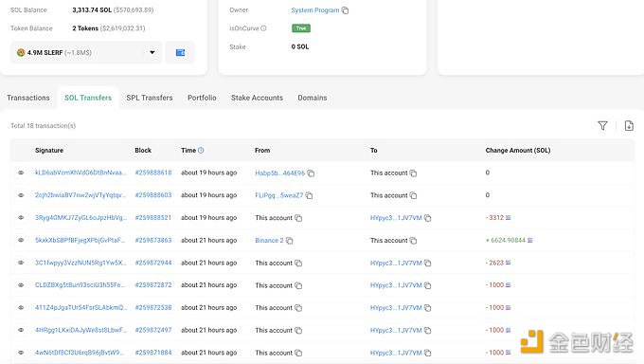Toggle eye icon for 2cjh2bwiaBV7 transaction
The height and width of the screenshot is (364, 644).
(x=21, y=195)
